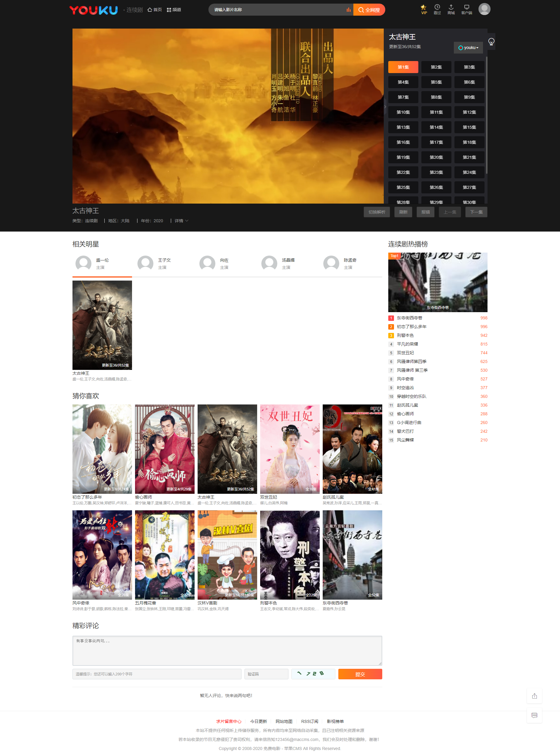This screenshot has height=756, width=560.
Task: Open the 连续剧 category link
Action: (x=134, y=10)
